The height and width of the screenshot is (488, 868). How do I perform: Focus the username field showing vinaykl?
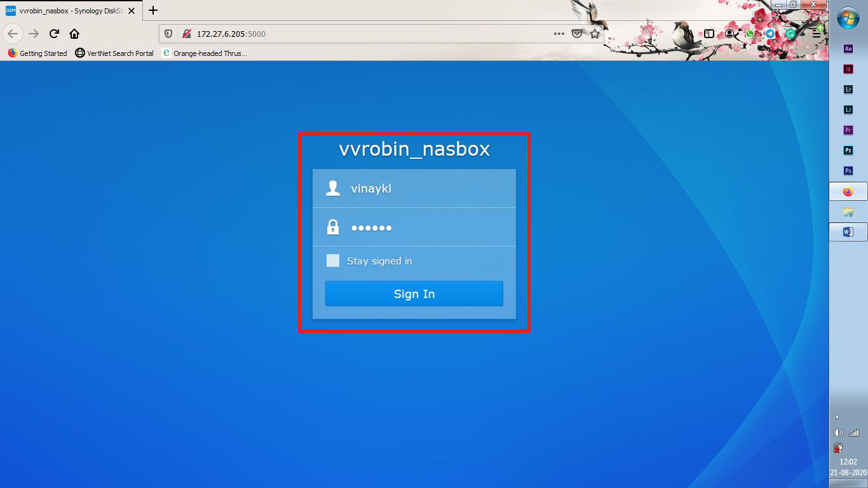(414, 188)
